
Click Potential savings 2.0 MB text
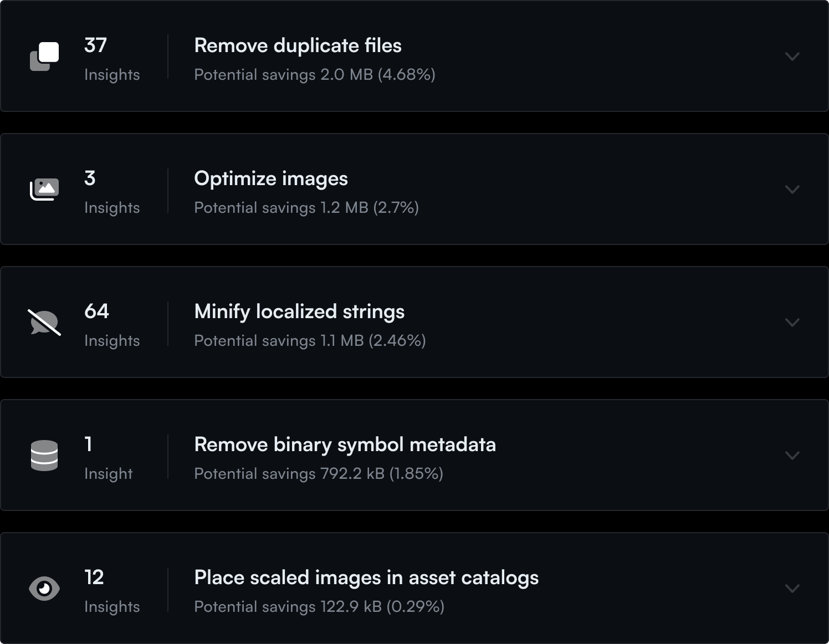pyautogui.click(x=314, y=75)
